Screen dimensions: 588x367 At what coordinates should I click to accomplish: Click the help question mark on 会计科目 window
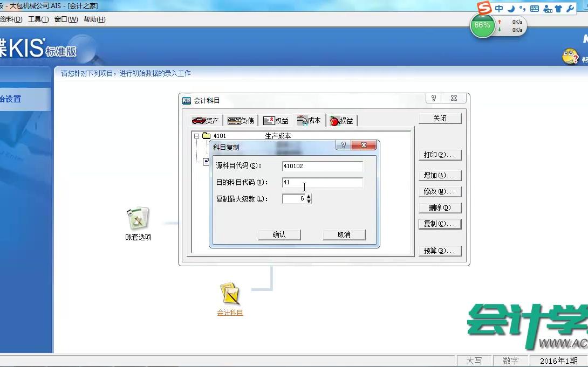pyautogui.click(x=433, y=98)
